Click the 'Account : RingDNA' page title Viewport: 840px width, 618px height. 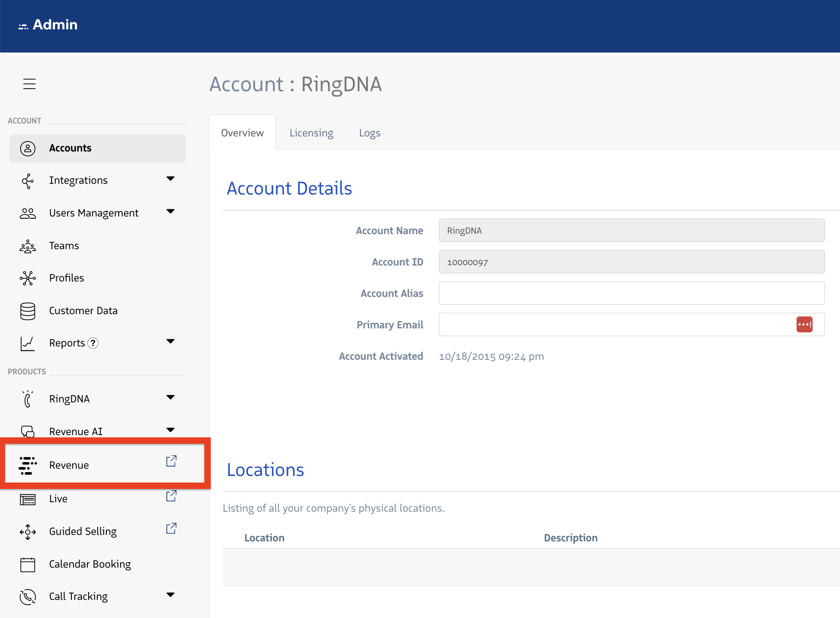(296, 84)
